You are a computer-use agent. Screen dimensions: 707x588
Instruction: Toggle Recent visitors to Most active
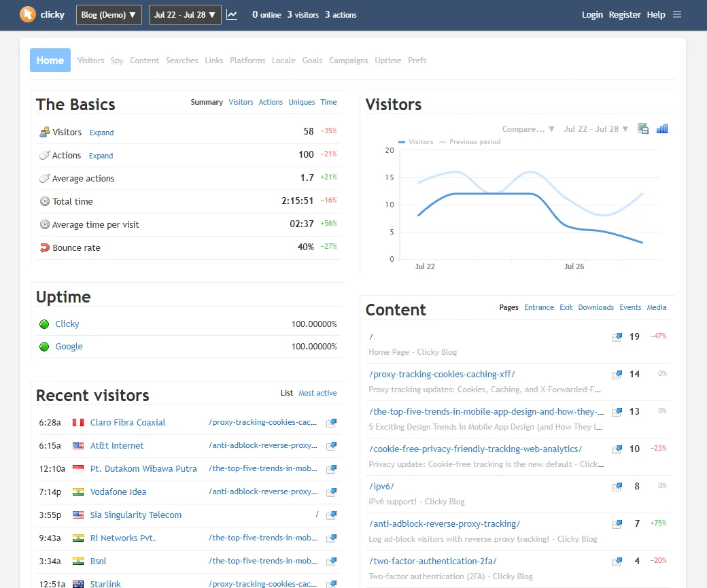tap(317, 393)
